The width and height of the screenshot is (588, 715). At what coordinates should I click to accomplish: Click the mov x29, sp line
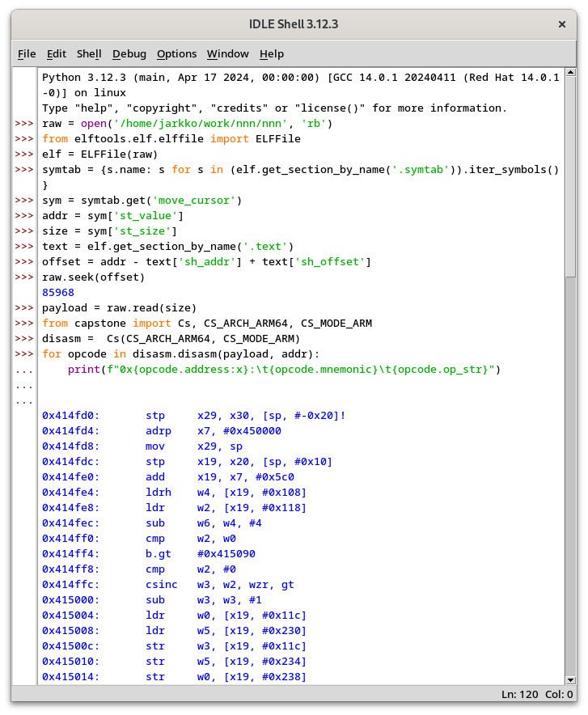[142, 446]
